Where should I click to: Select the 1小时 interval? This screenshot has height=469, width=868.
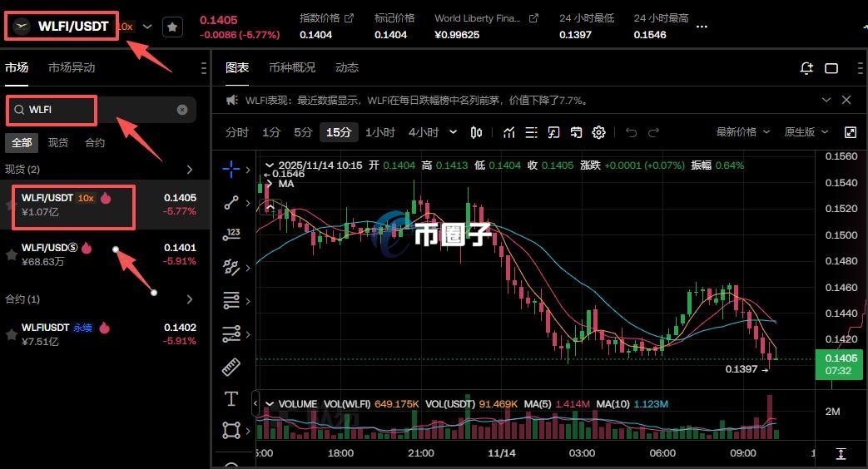[380, 133]
